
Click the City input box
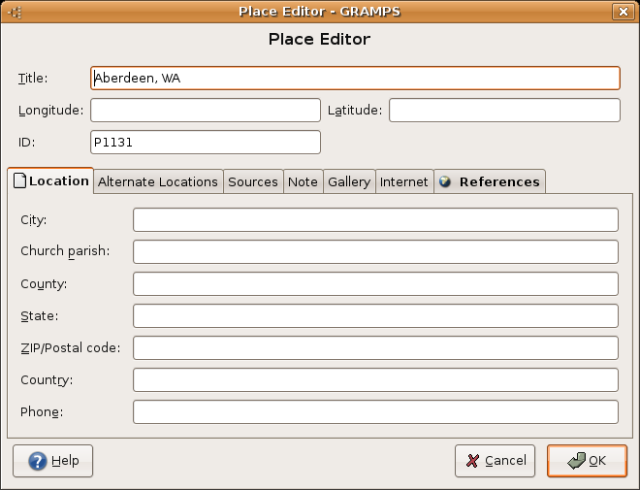(375, 220)
